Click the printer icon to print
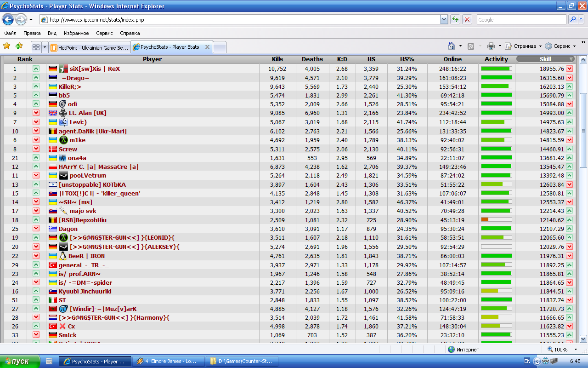Screen dimensions: 588x368 click(491, 46)
